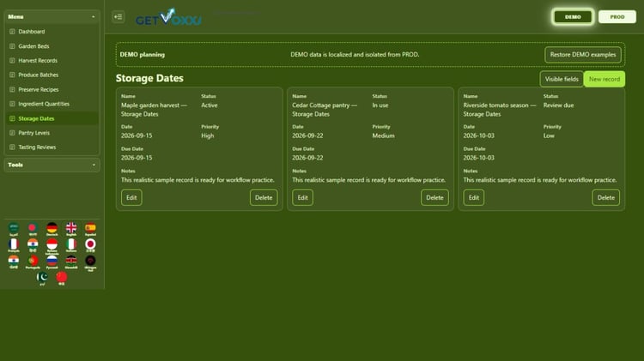Pick the Italiano Italian flag icon

pos(71,245)
